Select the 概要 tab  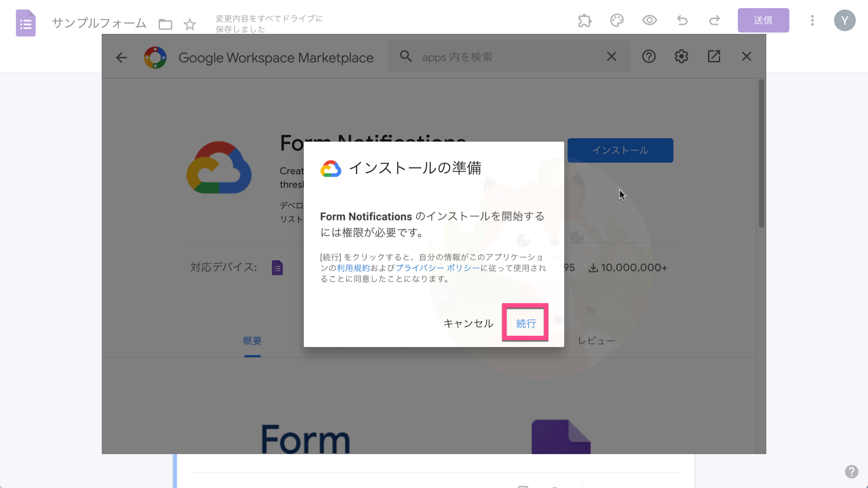click(x=252, y=341)
